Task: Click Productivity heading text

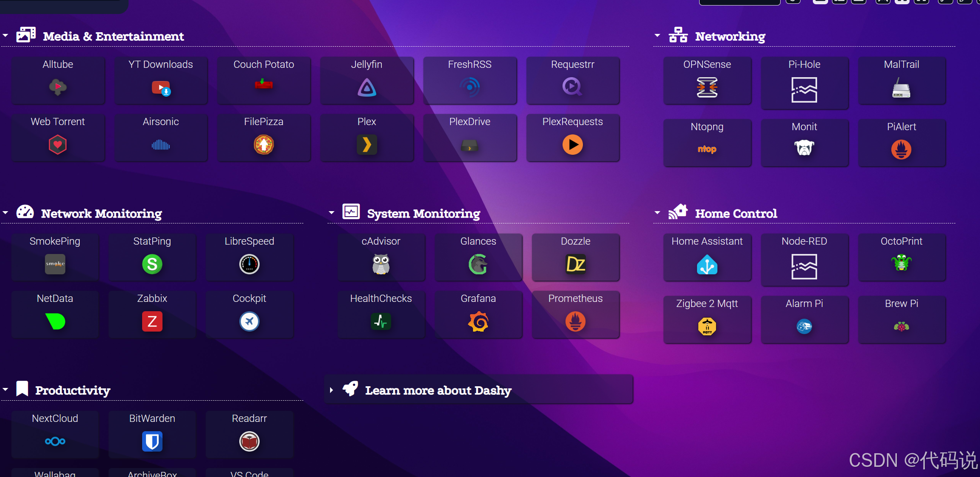Action: (73, 390)
